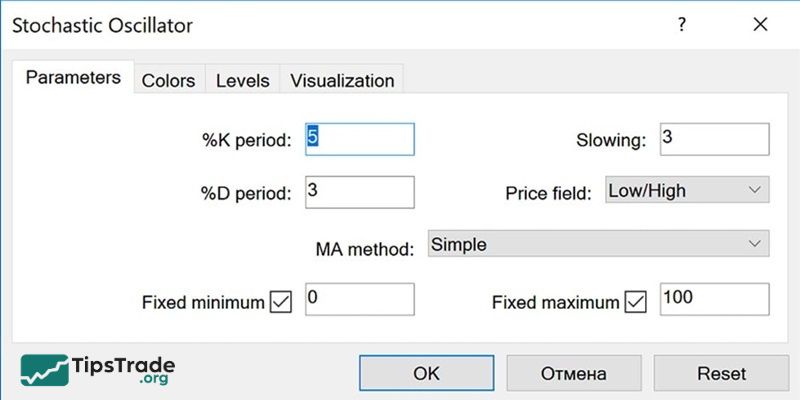
Task: Toggle the Fixed minimum checkbox
Action: tap(281, 301)
